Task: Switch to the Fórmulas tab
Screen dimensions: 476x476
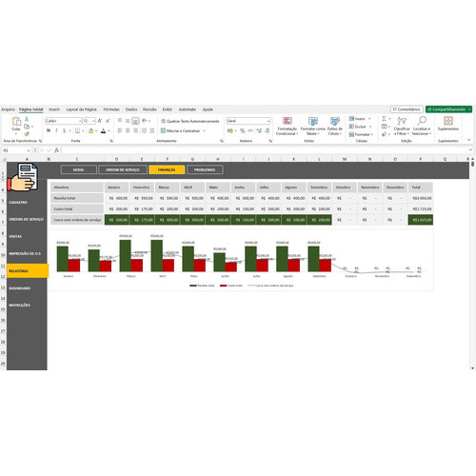Action: coord(111,109)
